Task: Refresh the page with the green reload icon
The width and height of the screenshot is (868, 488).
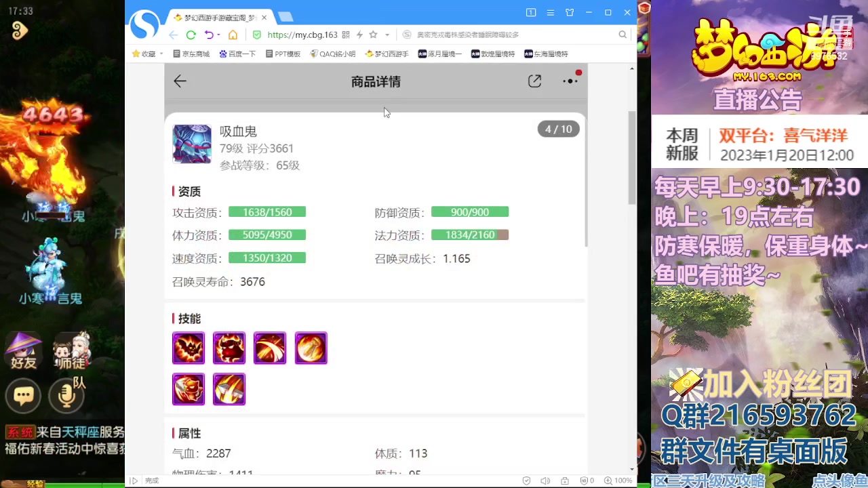Action: pyautogui.click(x=191, y=35)
